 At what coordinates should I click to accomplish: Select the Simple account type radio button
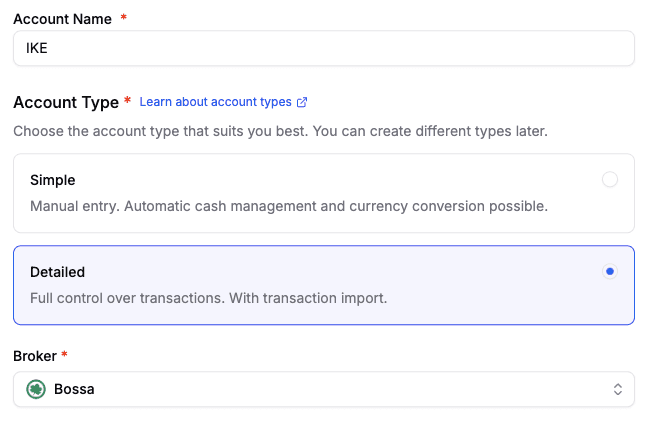609,179
